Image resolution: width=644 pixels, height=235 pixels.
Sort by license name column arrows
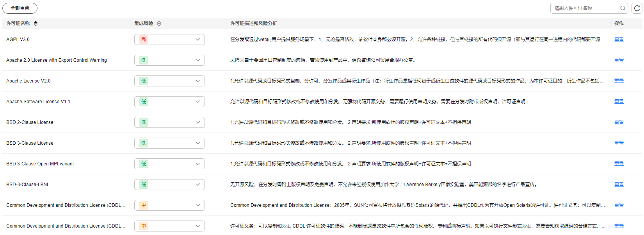36,23
